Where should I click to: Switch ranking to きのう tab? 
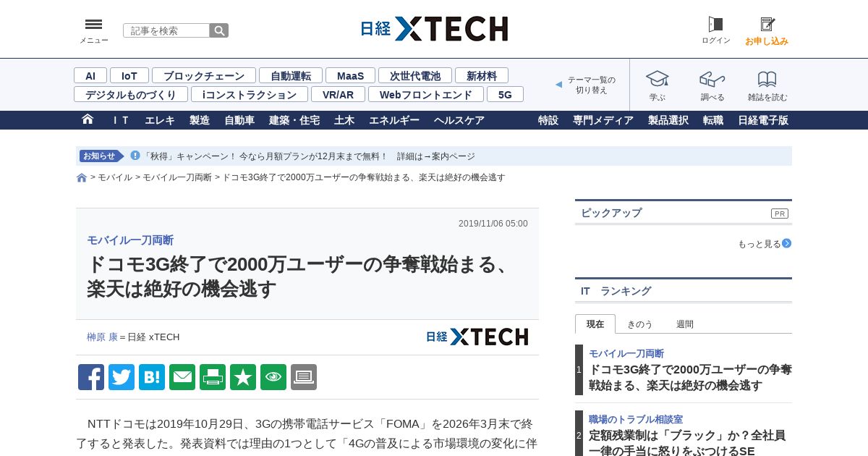pyautogui.click(x=639, y=324)
